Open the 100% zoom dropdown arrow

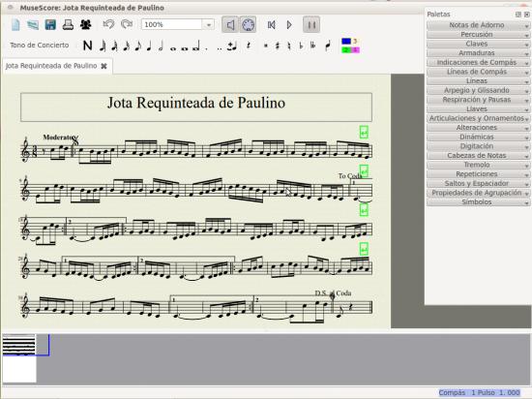tap(208, 25)
